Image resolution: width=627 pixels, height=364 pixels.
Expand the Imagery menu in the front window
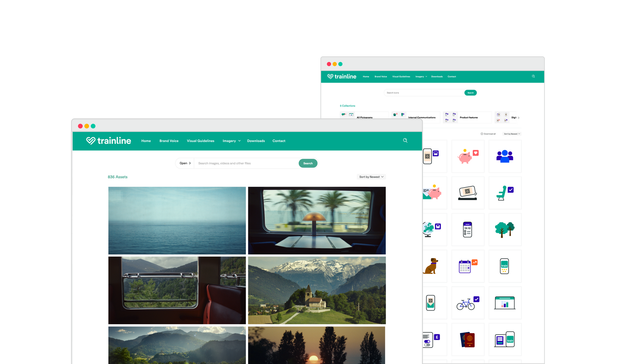tap(232, 141)
